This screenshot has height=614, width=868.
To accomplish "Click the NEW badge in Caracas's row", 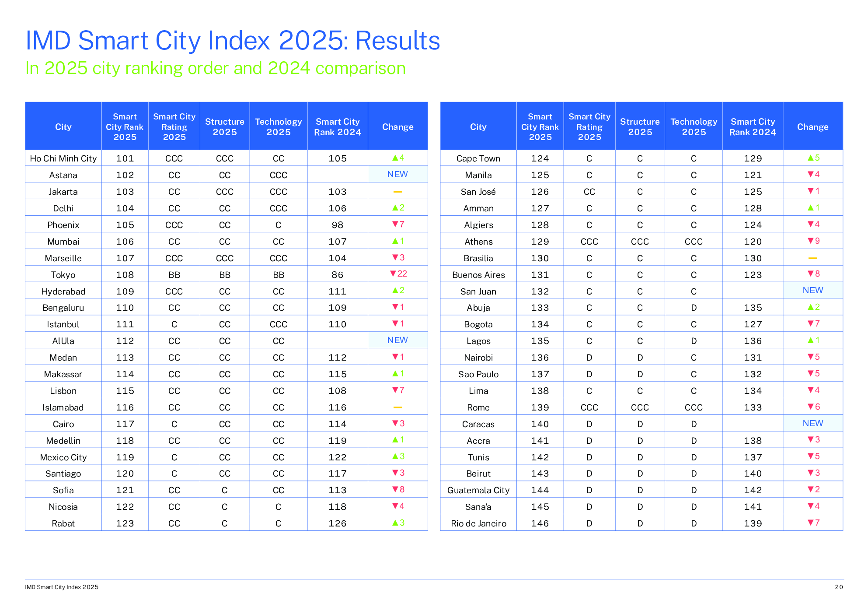I will (813, 423).
